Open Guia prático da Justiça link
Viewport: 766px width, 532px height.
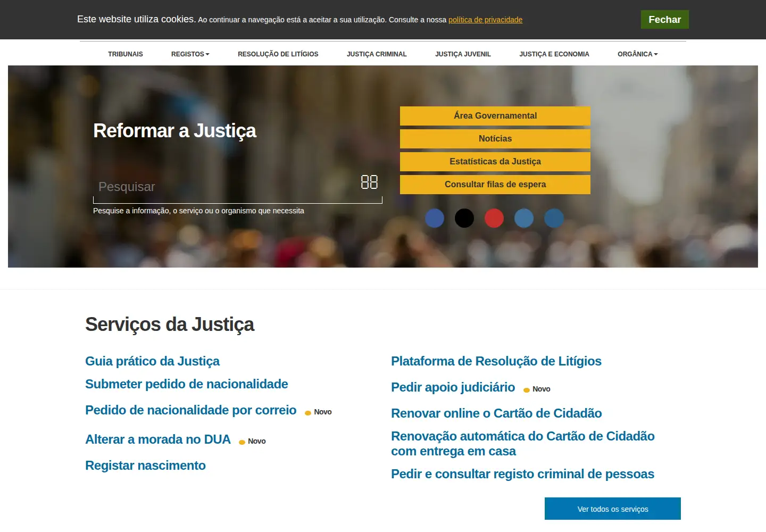tap(152, 361)
